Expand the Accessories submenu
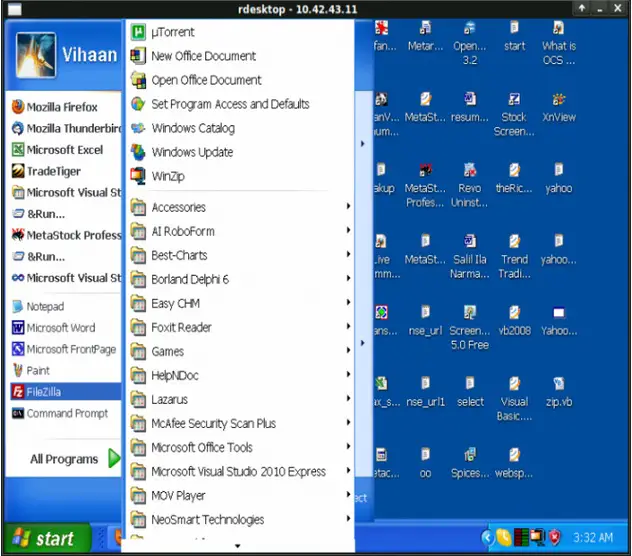Image resolution: width=632 pixels, height=556 pixels. point(241,207)
